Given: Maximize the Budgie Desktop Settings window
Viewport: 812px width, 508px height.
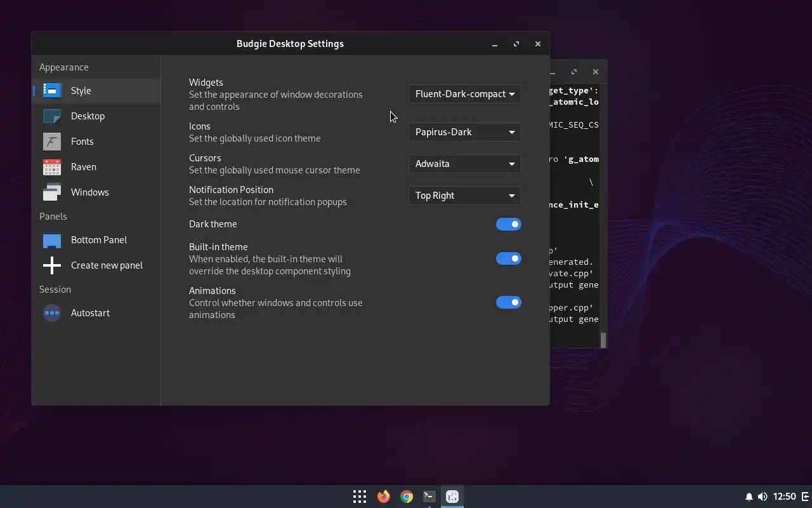Looking at the screenshot, I should [516, 44].
